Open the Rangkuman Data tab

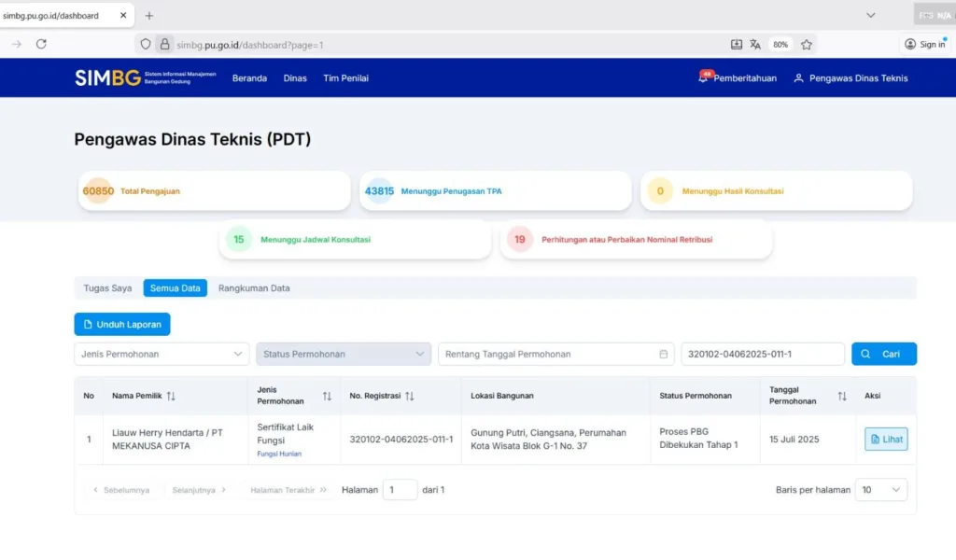click(254, 288)
